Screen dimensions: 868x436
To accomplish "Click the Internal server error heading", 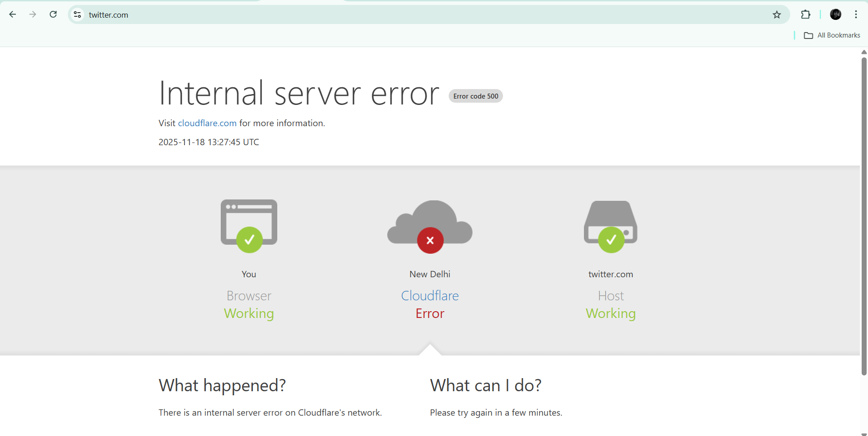I will 299,94.
